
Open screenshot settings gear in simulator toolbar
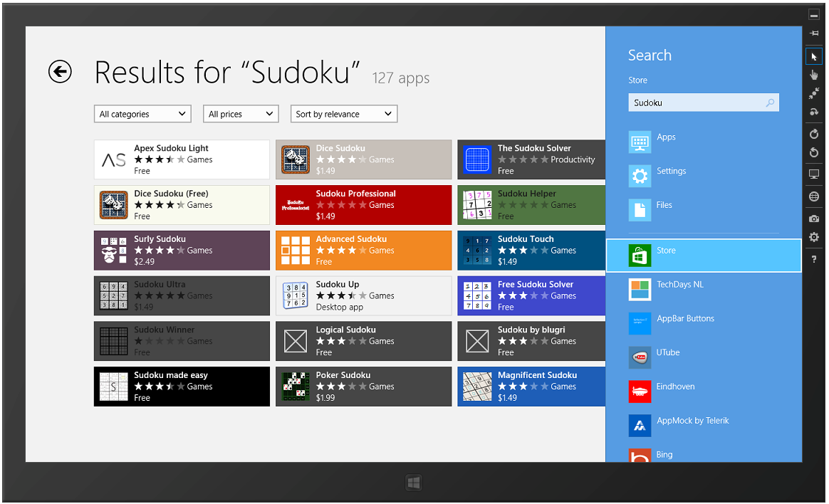[813, 237]
